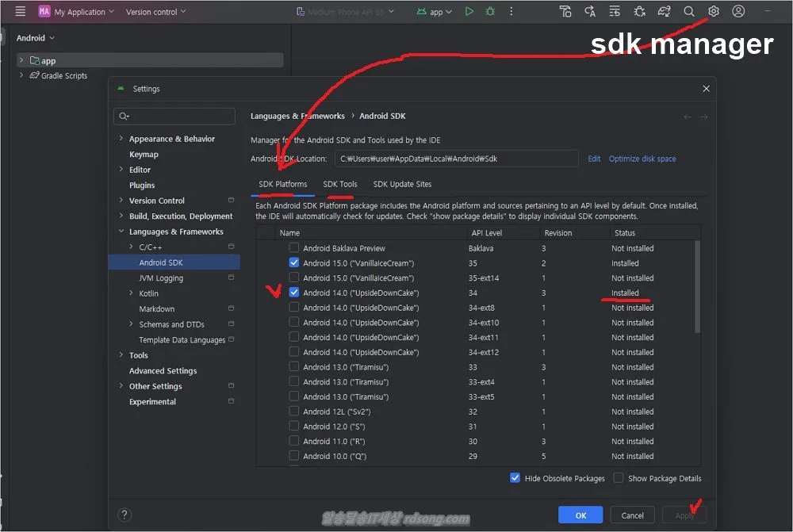Click the Optimize disk space link

(642, 159)
